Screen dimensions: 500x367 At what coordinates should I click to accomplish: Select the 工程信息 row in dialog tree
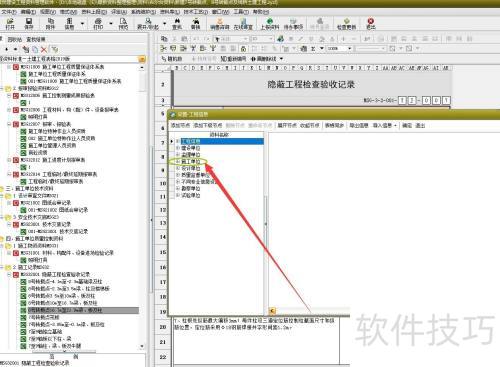pyautogui.click(x=222, y=141)
